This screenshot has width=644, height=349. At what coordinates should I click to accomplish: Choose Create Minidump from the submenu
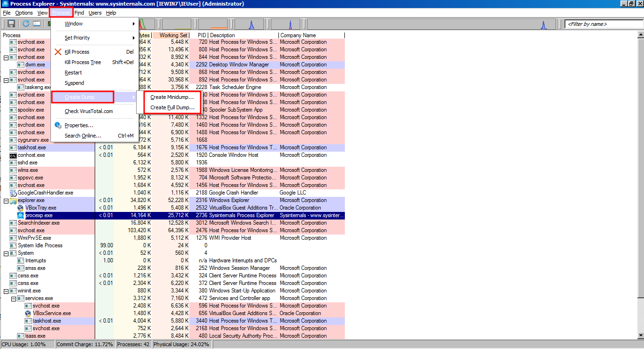coord(172,97)
